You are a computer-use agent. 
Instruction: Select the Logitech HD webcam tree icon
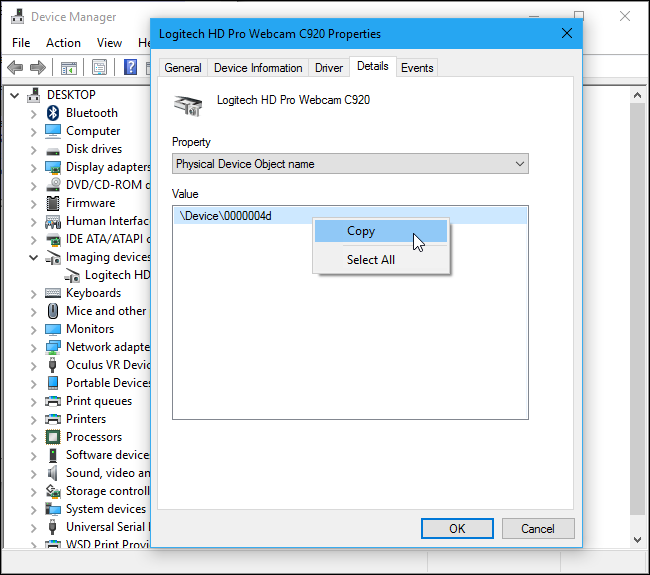tap(72, 276)
